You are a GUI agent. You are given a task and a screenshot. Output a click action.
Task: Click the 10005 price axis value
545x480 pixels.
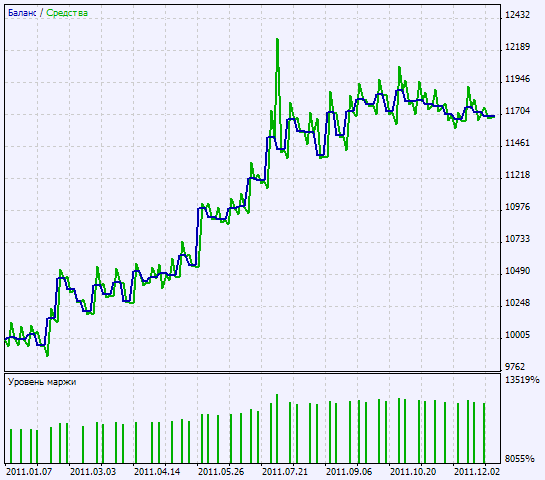[517, 335]
